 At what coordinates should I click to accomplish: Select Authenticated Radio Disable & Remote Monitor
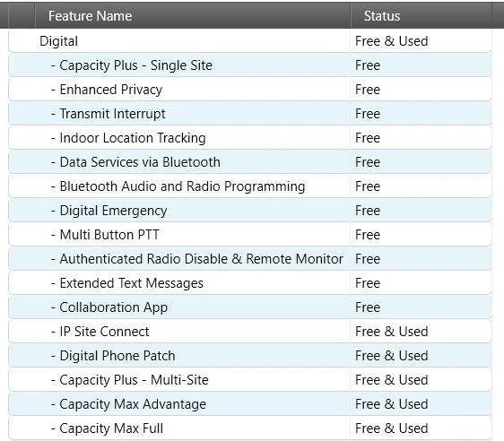(250, 259)
